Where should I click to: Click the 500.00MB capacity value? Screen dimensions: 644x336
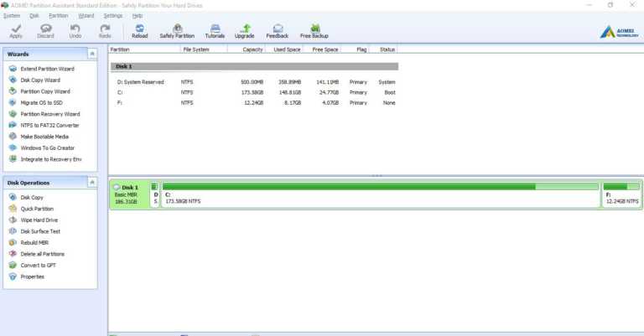pos(252,82)
